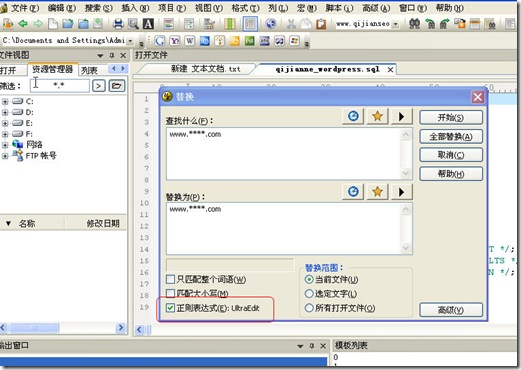Click the bold A font toolbar icon
This screenshot has height=370, width=521.
click(x=148, y=24)
